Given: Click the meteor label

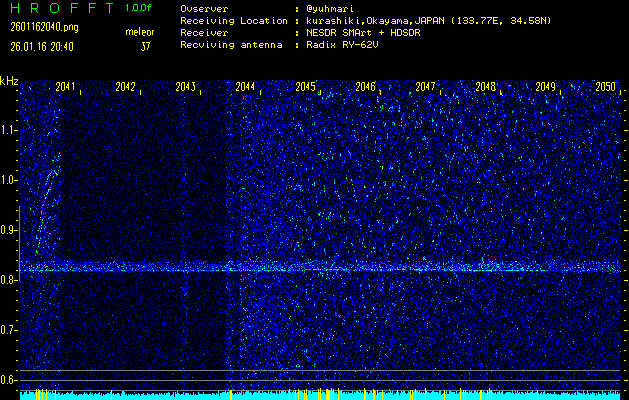Looking at the screenshot, I should [140, 32].
